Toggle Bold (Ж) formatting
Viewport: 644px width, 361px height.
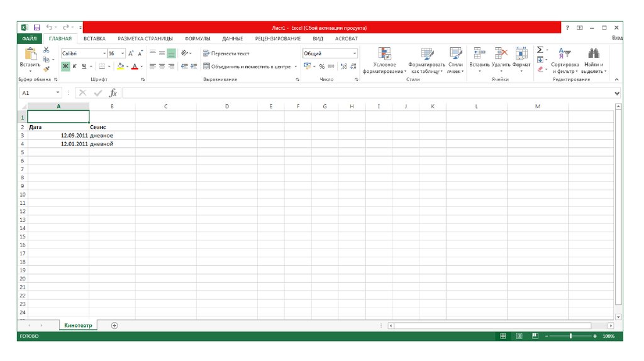(65, 66)
